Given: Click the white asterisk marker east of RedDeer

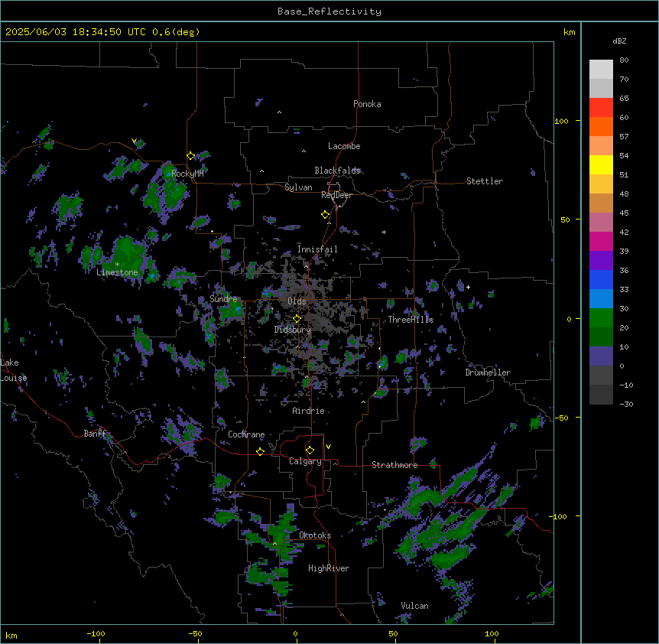Looking at the screenshot, I should click(x=384, y=232).
